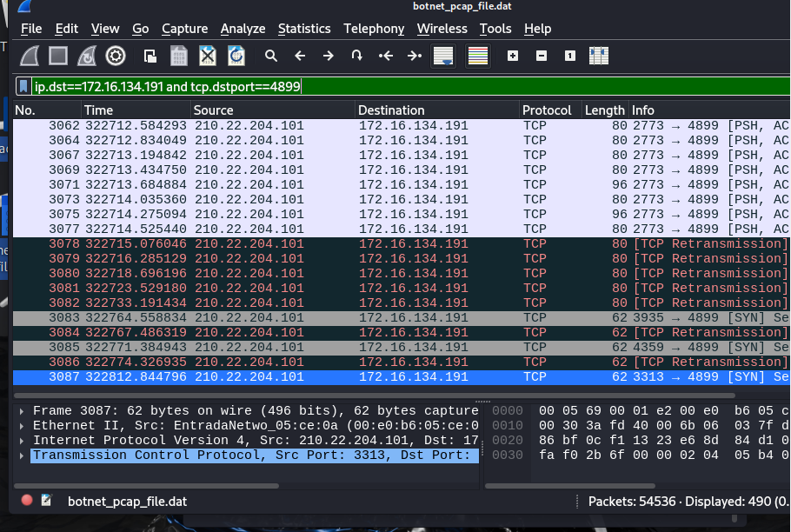The image size is (791, 532).
Task: Click the resize columns icon
Action: 598,56
